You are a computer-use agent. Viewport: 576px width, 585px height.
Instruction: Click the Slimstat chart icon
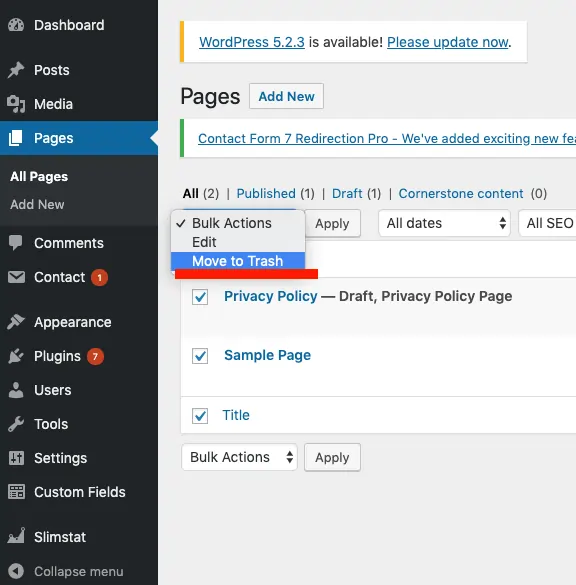pyautogui.click(x=16, y=536)
